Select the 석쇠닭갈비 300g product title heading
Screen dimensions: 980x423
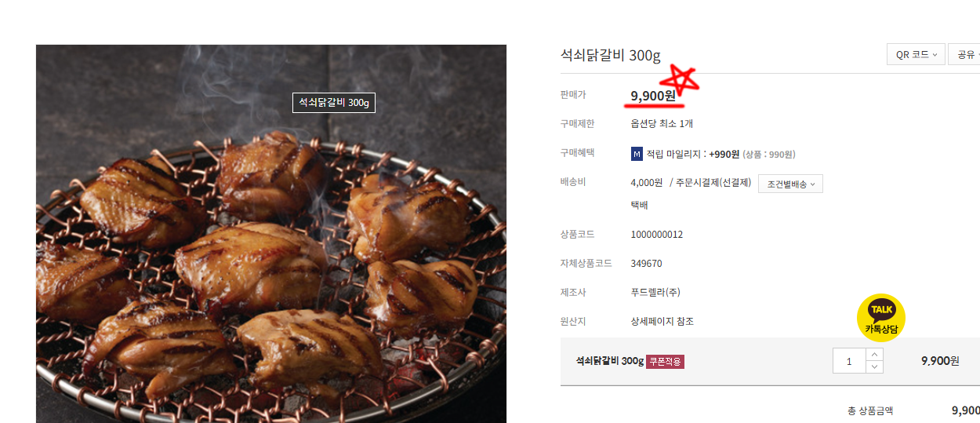611,55
